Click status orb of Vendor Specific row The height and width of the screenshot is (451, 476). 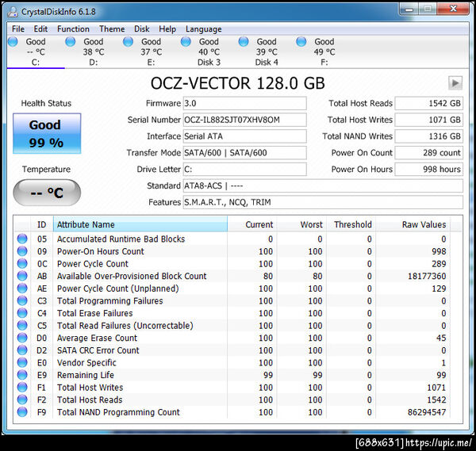tap(22, 362)
